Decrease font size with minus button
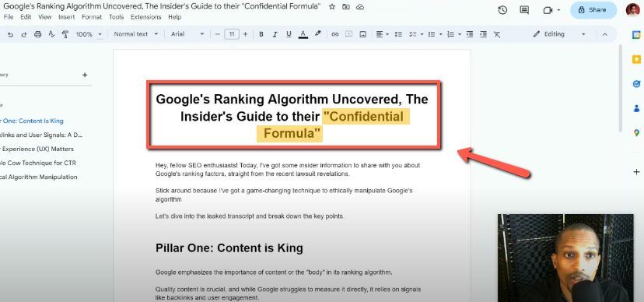Viewport: 644px width, 302px height. (x=218, y=34)
